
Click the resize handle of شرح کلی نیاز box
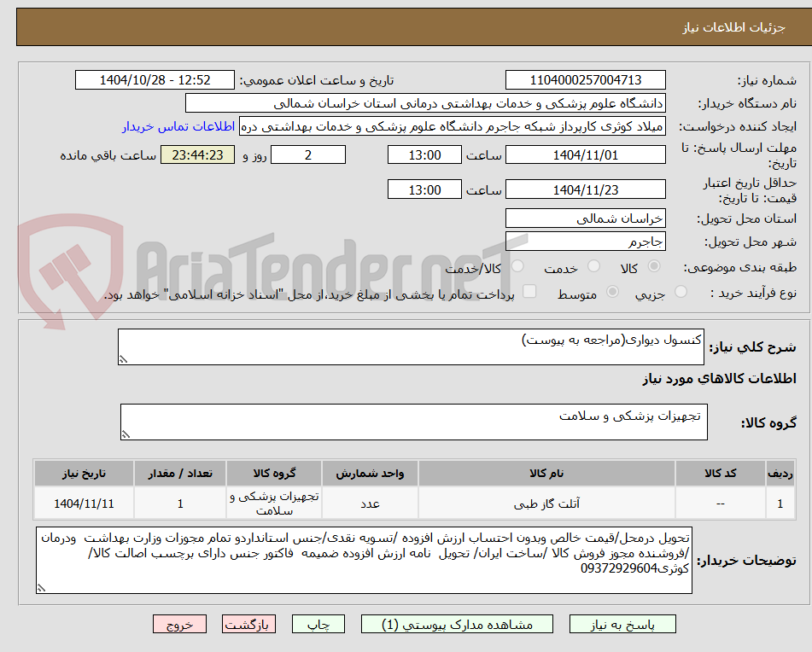tap(123, 359)
